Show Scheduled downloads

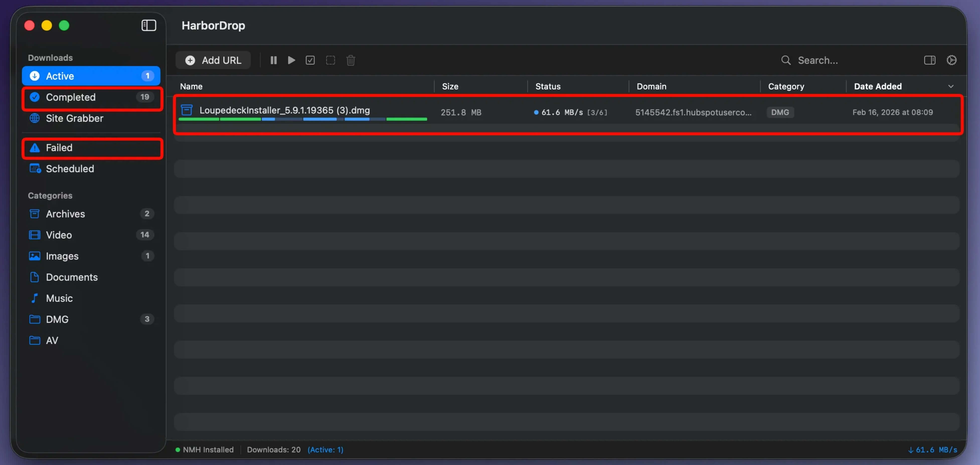[x=70, y=169]
